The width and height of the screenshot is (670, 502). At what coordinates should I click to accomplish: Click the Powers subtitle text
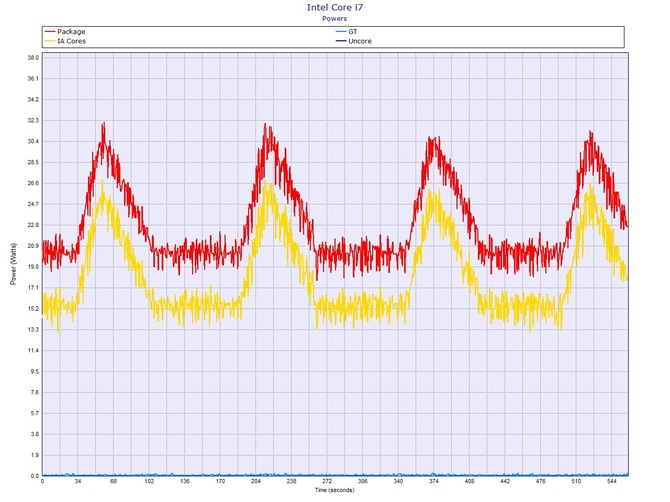tap(335, 18)
